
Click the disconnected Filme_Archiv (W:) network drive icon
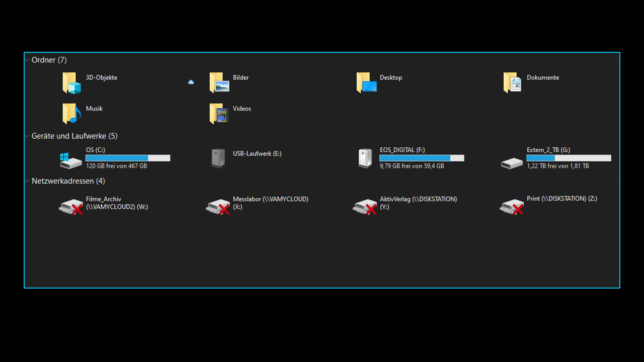tap(70, 207)
